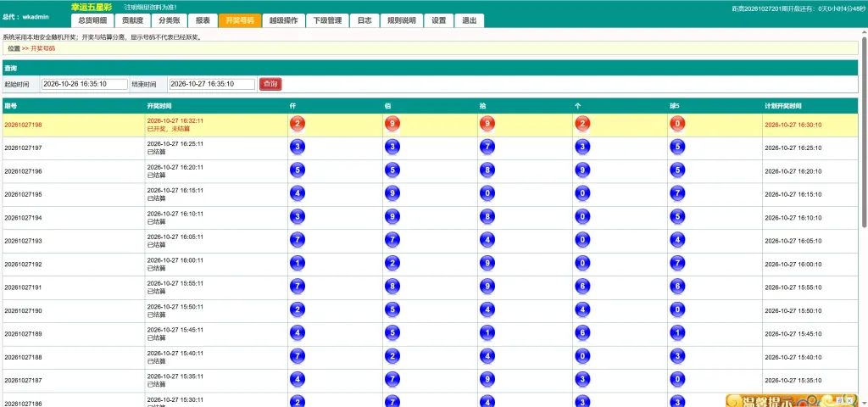This screenshot has width=868, height=407.
Task: Click 球5 ball 7 in issue 20261027195
Action: point(677,194)
